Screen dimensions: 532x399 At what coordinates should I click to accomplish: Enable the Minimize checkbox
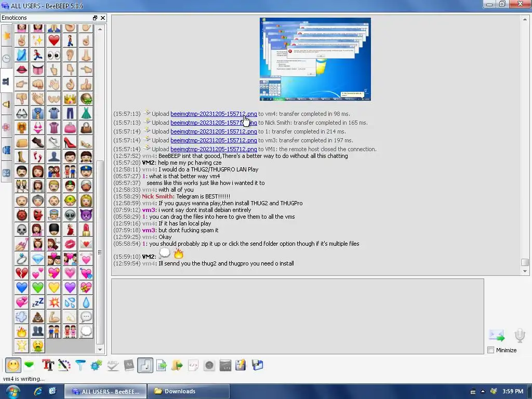490,350
